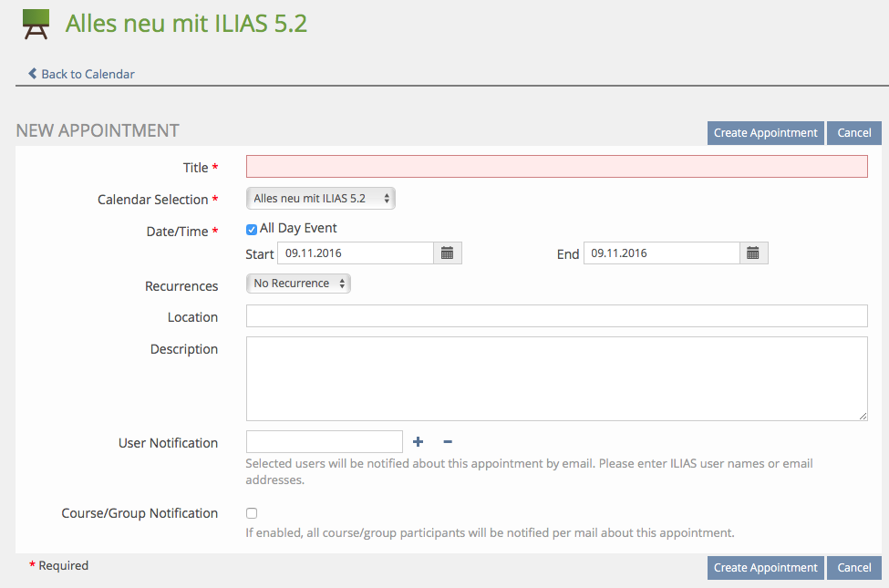Enable Course/Group Notification checkbox
The height and width of the screenshot is (588, 889).
[252, 513]
